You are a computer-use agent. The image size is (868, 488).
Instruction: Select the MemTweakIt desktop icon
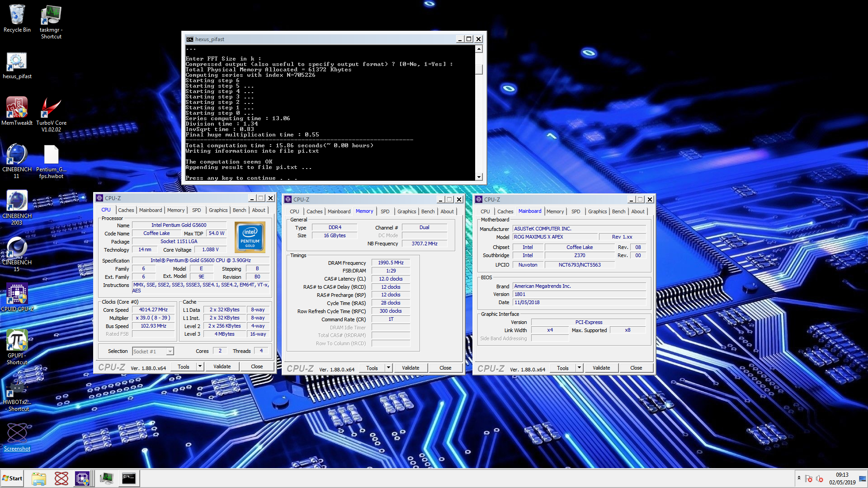[17, 111]
